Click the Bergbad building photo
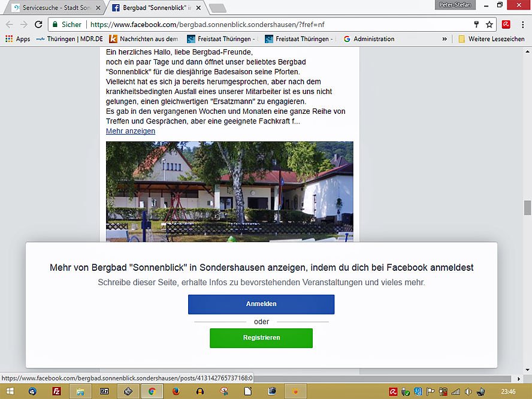The image size is (532, 399). pos(229,192)
